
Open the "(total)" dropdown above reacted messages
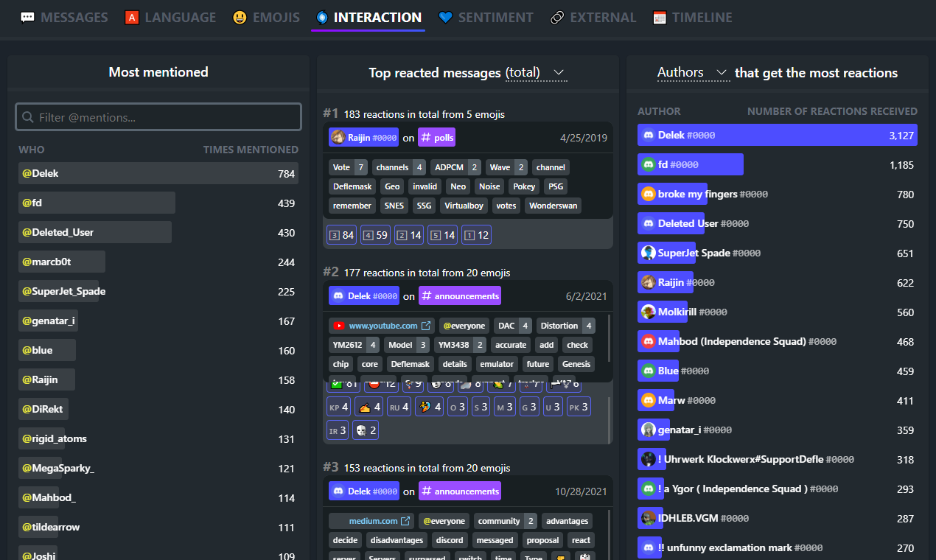pyautogui.click(x=536, y=73)
